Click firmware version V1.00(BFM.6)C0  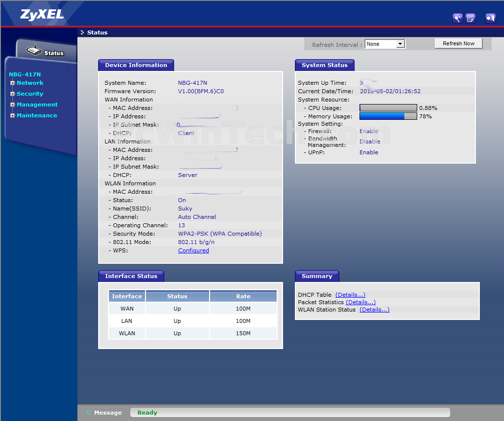pyautogui.click(x=201, y=91)
